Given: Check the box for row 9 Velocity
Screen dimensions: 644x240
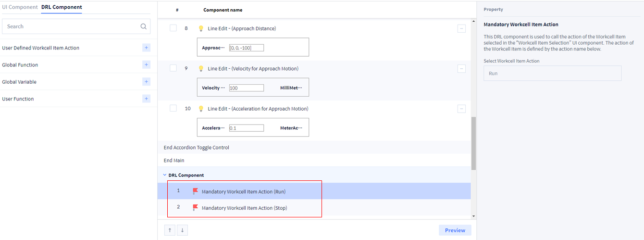Looking at the screenshot, I should tap(173, 68).
